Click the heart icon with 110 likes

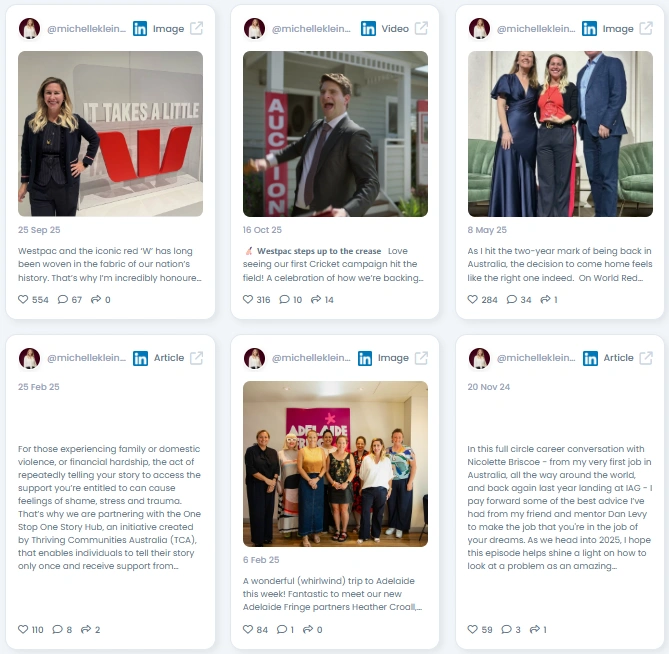(x=23, y=629)
